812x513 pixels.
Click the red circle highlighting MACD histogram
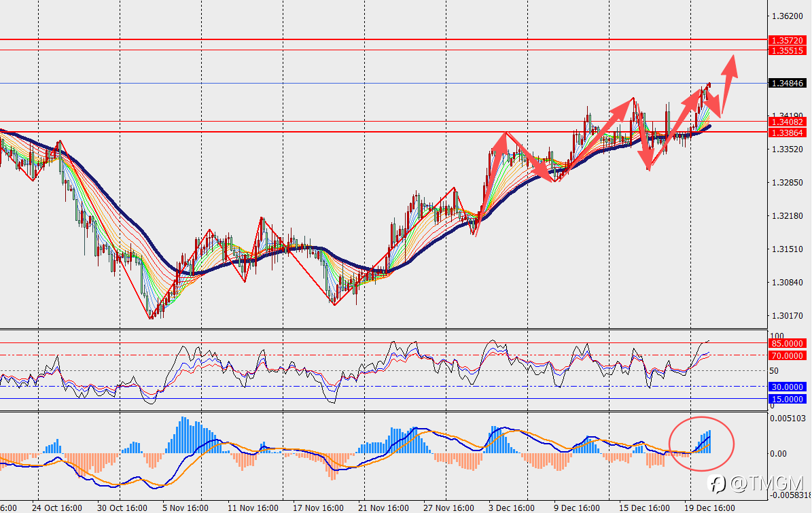702,444
